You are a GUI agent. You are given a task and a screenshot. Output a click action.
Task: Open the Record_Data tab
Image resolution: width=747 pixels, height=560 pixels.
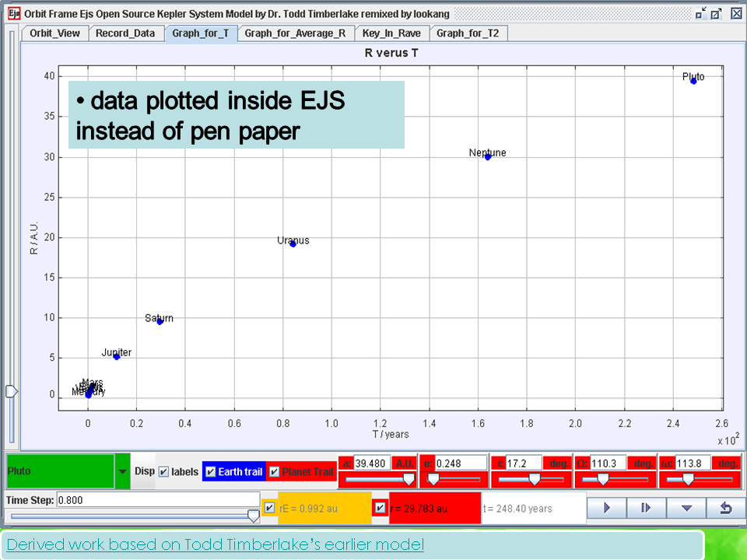click(125, 33)
